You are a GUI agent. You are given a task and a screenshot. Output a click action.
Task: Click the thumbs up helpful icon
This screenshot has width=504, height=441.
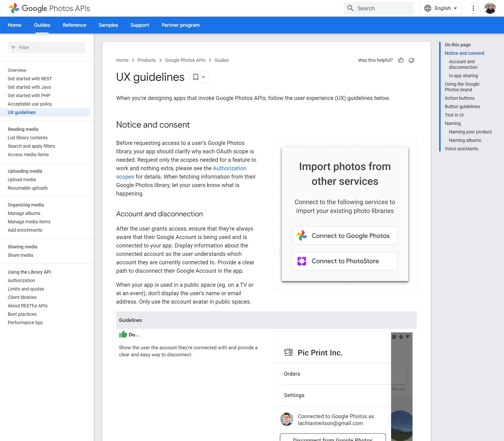click(401, 60)
